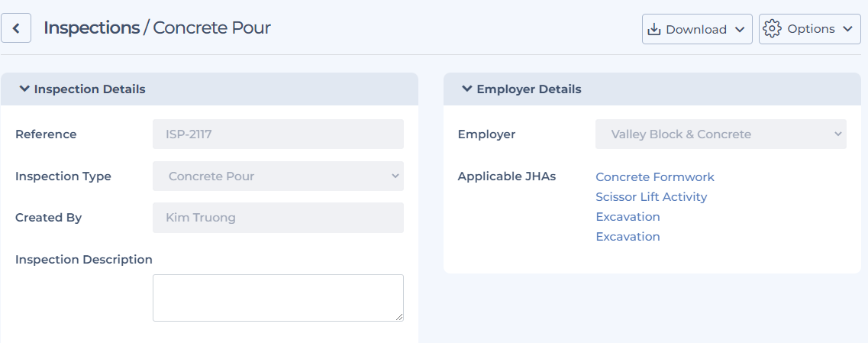
Task: Open the second Excavation JHA link
Action: point(628,237)
